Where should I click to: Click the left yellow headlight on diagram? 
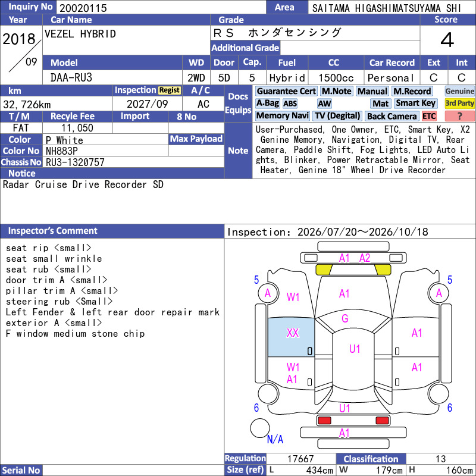pos(324,270)
